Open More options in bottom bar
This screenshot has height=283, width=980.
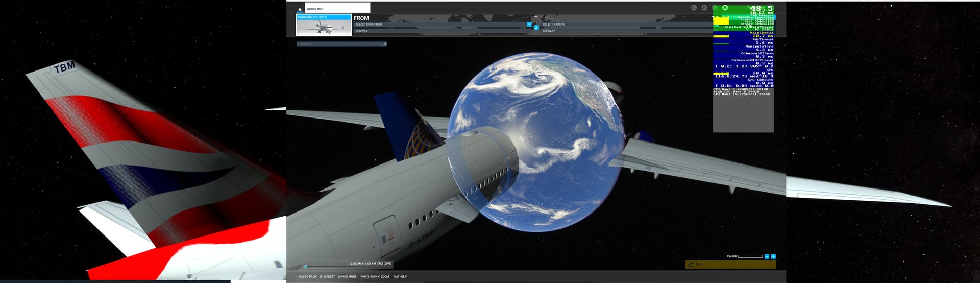[x=348, y=277]
